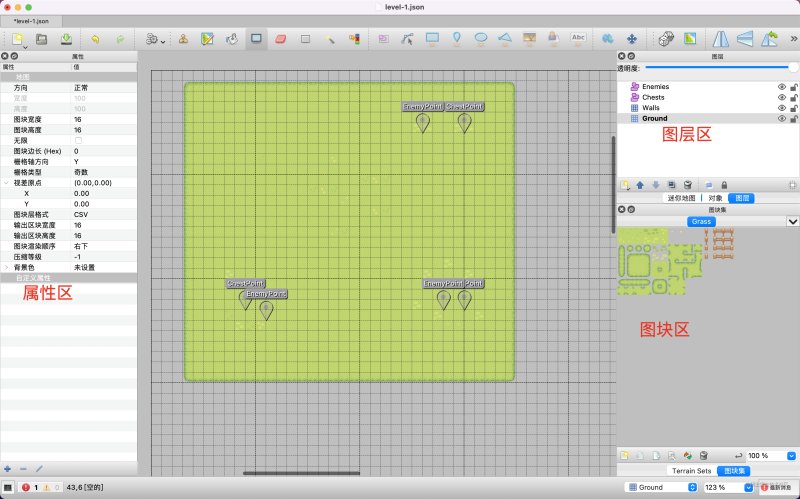Lock the Ground layer
Image resolution: width=800 pixels, height=499 pixels.
click(794, 118)
